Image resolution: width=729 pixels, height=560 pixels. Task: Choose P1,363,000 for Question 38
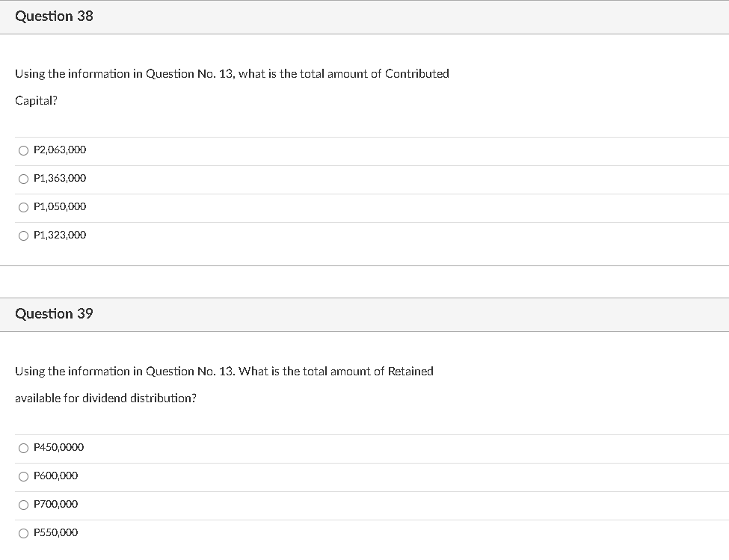pos(23,179)
